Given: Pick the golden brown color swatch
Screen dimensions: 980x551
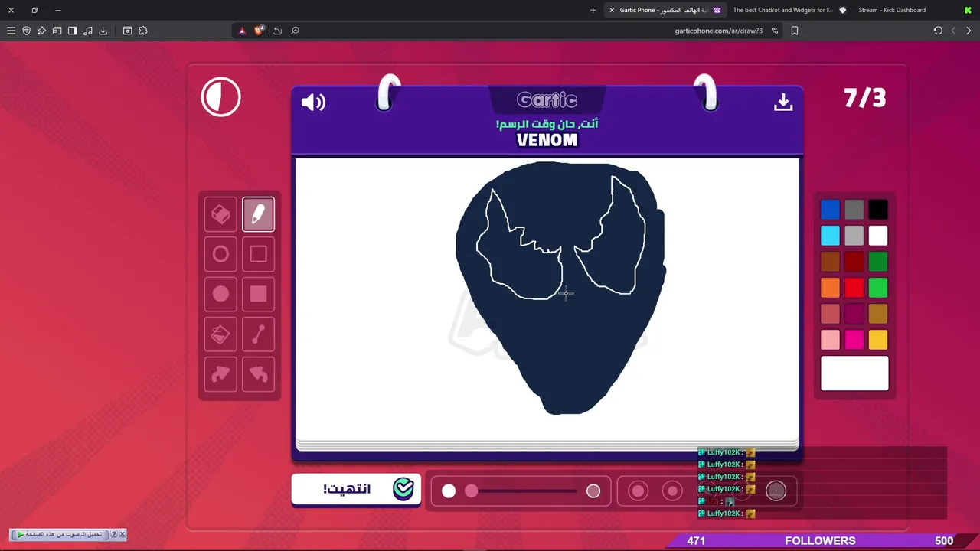Looking at the screenshot, I should (878, 314).
